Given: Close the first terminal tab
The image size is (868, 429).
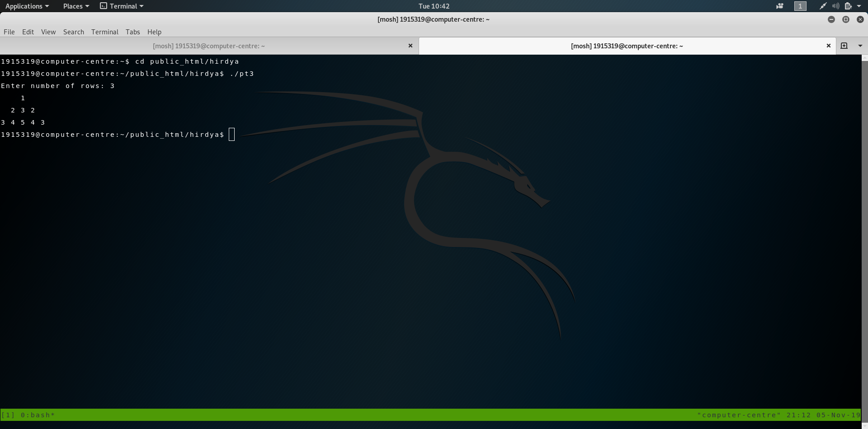Looking at the screenshot, I should pos(410,46).
